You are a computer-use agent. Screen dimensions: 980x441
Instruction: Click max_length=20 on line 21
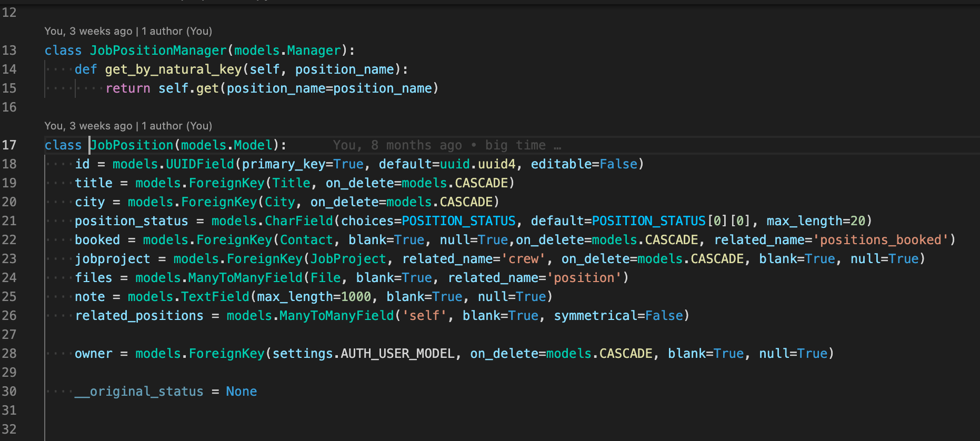point(816,221)
